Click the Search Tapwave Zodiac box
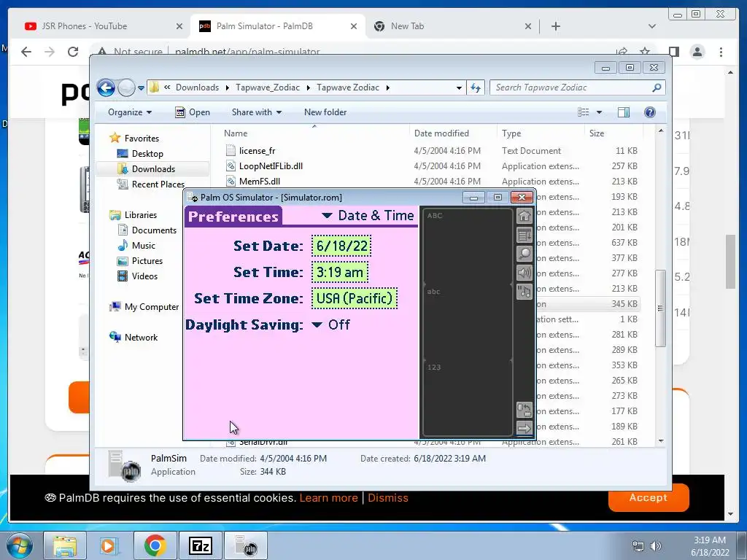The height and width of the screenshot is (560, 747). [x=577, y=87]
